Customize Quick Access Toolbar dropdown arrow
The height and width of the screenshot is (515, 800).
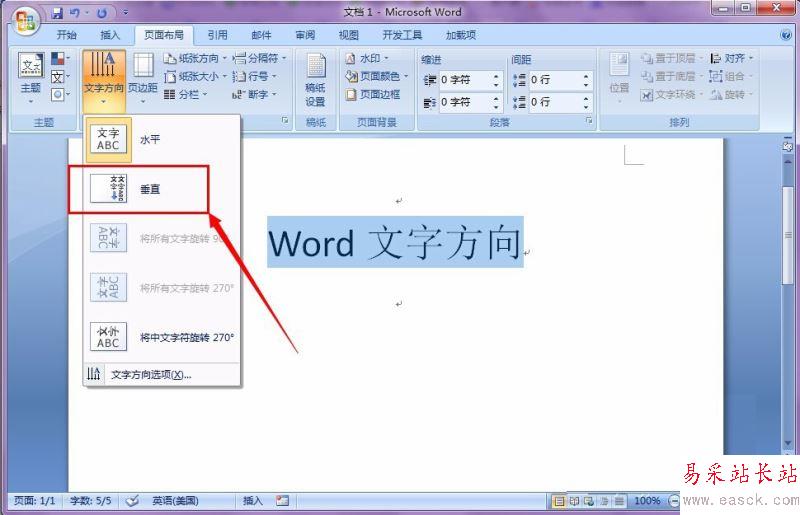click(126, 12)
